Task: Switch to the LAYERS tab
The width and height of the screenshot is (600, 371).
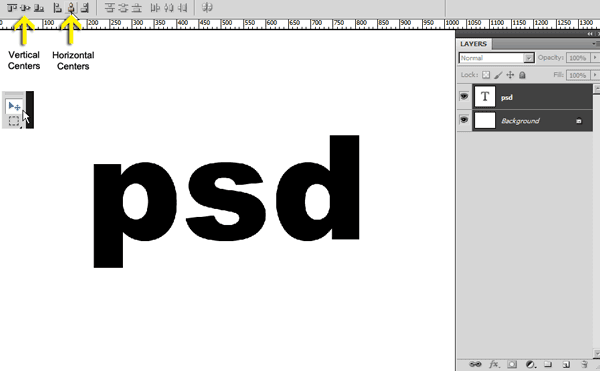Action: [x=473, y=44]
